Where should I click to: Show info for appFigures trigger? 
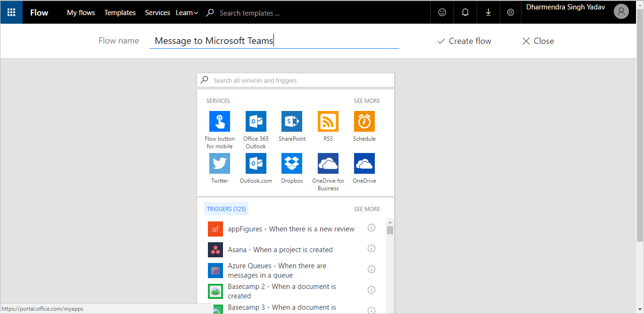pos(372,228)
